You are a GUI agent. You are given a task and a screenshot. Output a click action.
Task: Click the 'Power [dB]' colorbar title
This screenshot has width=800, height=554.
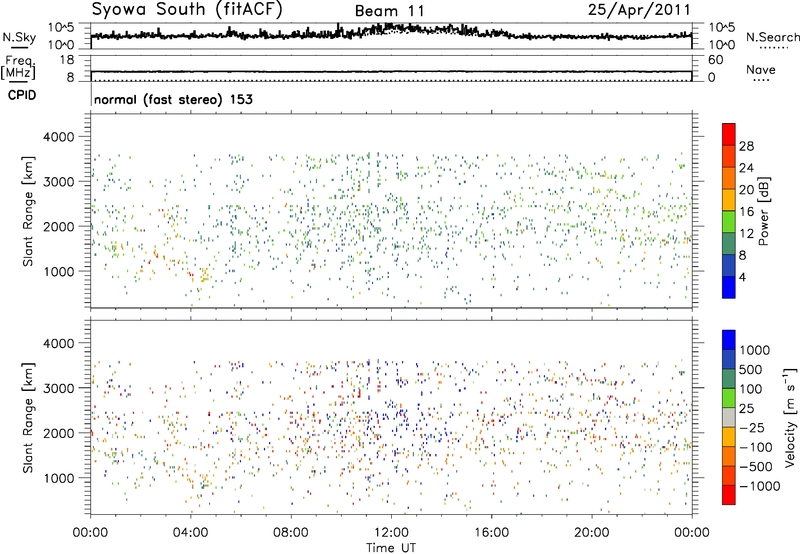[x=764, y=211]
